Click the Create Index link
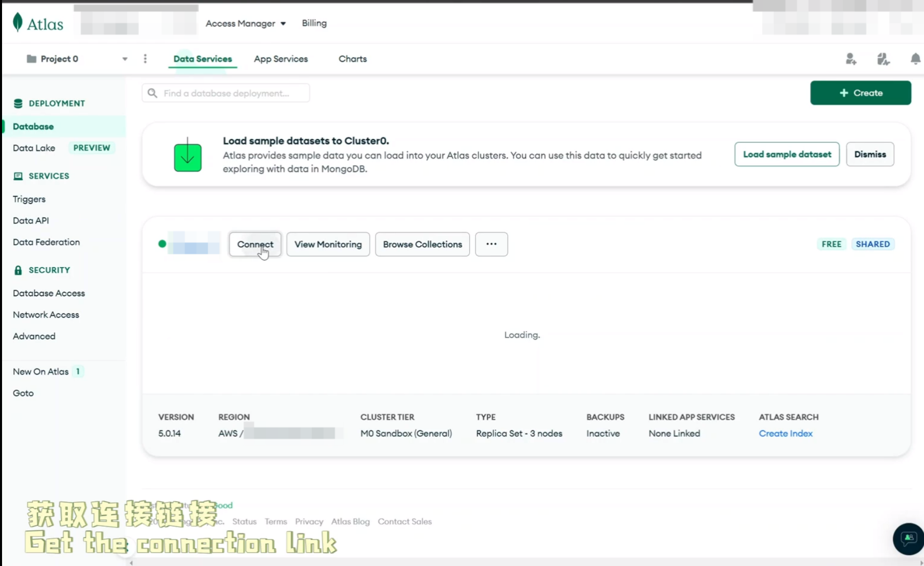The height and width of the screenshot is (566, 924). click(785, 433)
